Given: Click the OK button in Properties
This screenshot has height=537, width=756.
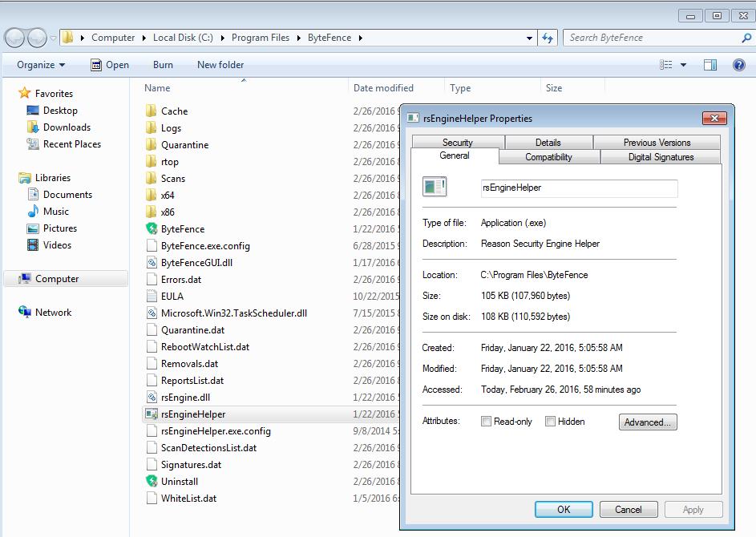Looking at the screenshot, I should [x=564, y=510].
